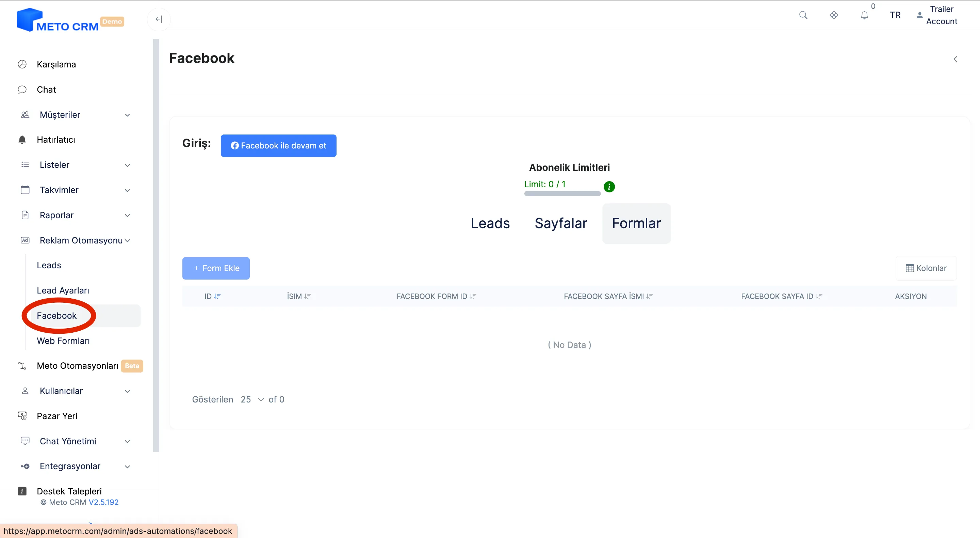
Task: Click the Limit: 0 / 1 text
Action: 545,184
